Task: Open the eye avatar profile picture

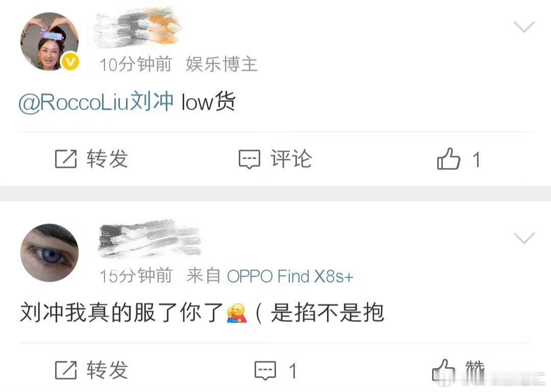Action: [49, 253]
